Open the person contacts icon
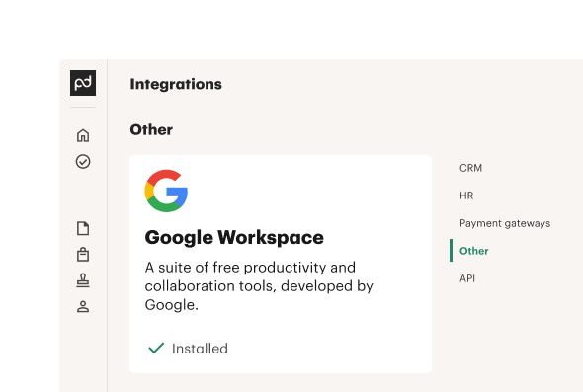The image size is (583, 392). tap(83, 306)
